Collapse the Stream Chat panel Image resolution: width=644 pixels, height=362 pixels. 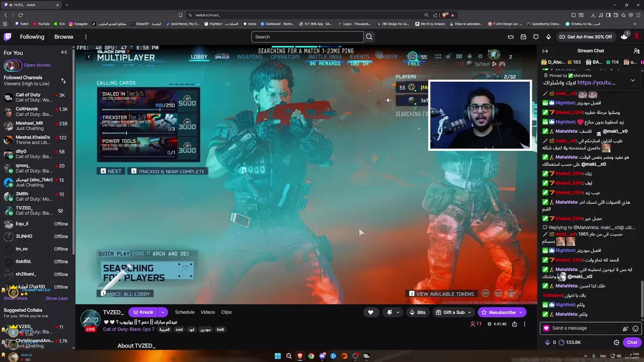[545, 51]
